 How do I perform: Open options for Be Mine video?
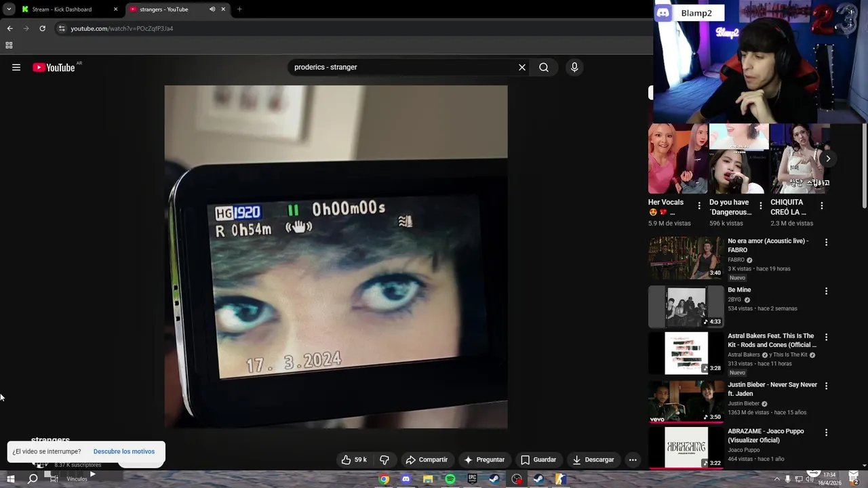click(826, 291)
